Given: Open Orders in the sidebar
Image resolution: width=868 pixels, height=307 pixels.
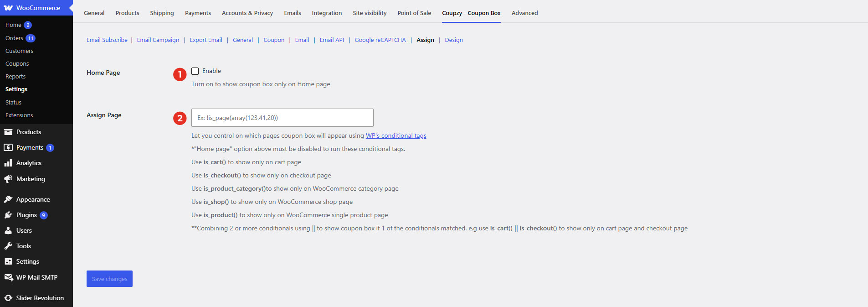Looking at the screenshot, I should 14,38.
